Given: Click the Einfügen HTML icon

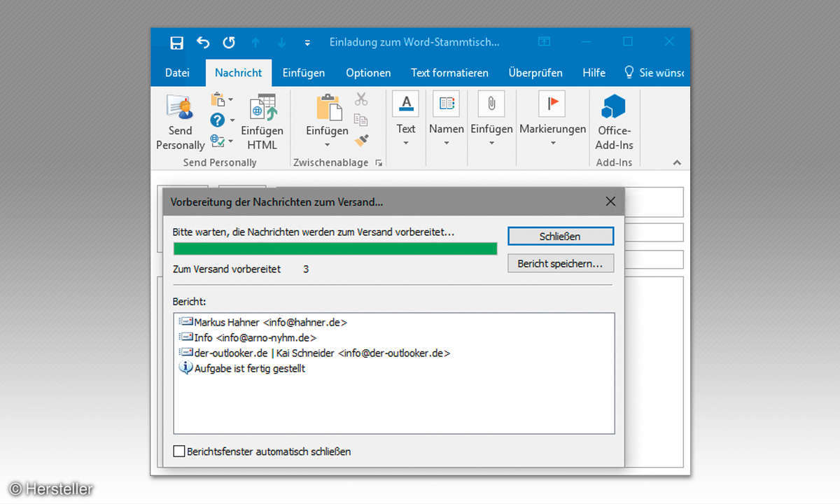Looking at the screenshot, I should click(262, 107).
